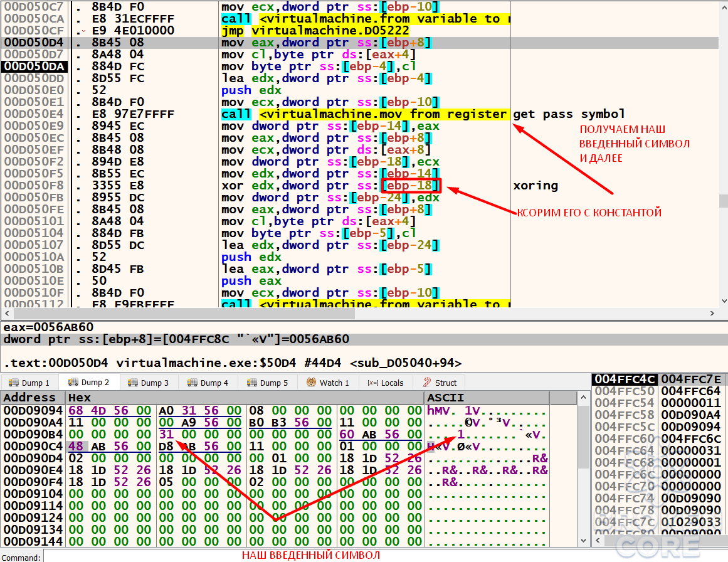Select stack address 004FFC4C

625,379
